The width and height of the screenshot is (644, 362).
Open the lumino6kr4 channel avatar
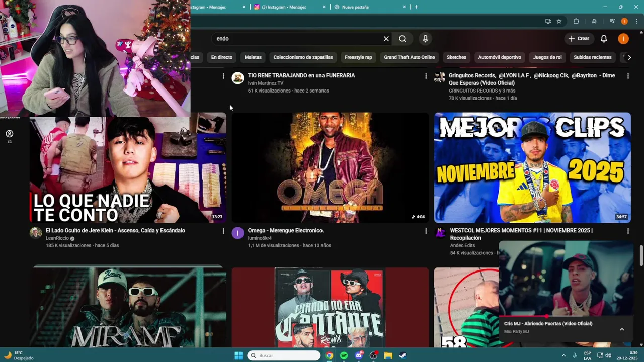238,233
